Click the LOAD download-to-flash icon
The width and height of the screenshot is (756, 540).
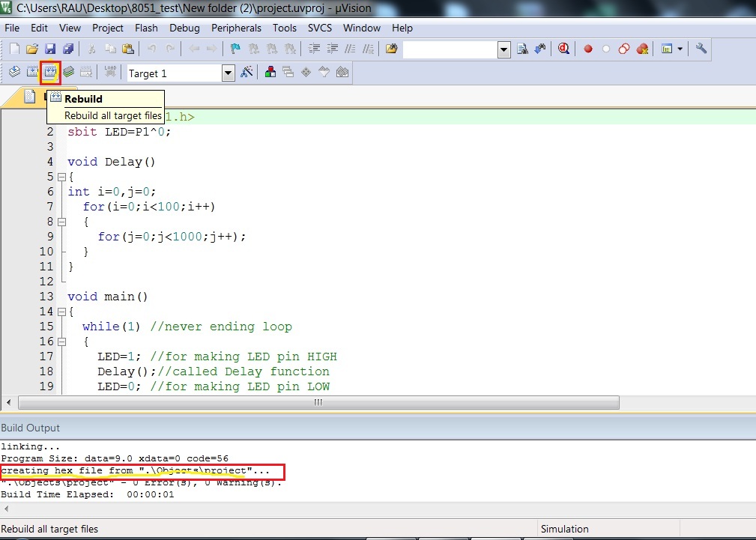[x=109, y=72]
